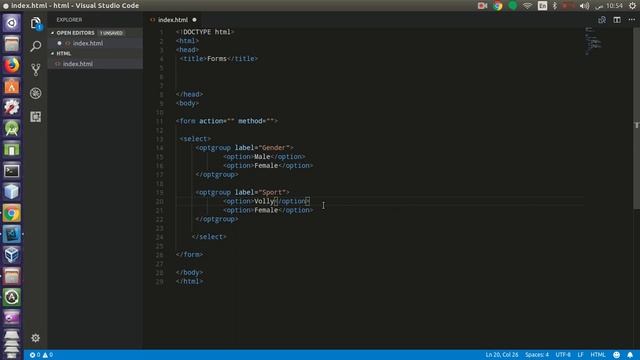Open the Source Control view
This screenshot has width=640, height=360.
click(36, 70)
